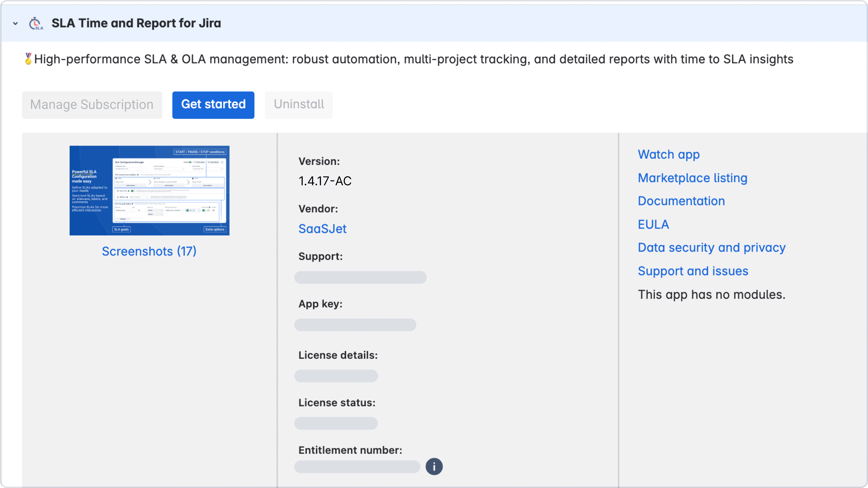868x488 pixels.
Task: Click the Watch app link
Action: point(668,155)
